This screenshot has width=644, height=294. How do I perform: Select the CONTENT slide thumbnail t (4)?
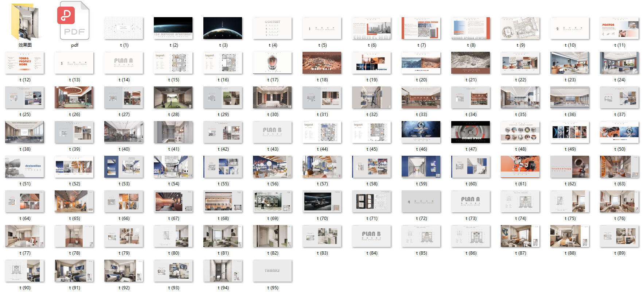point(272,28)
